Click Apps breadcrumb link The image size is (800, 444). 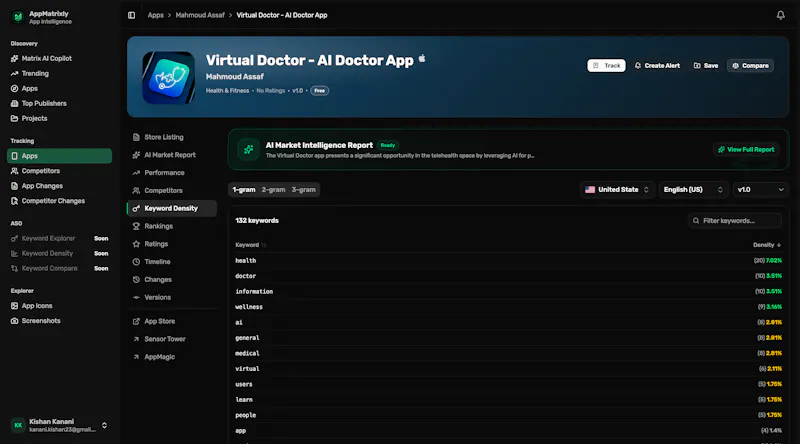tap(156, 15)
